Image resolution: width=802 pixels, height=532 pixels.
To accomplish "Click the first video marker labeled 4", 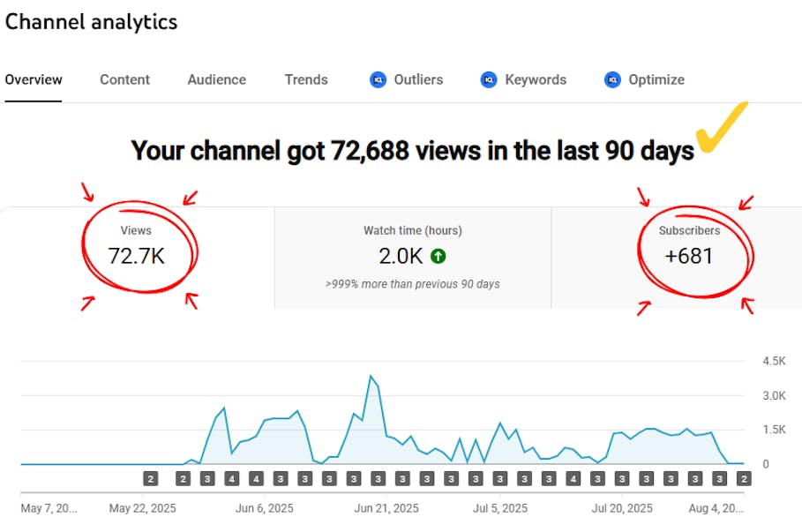I will point(232,479).
